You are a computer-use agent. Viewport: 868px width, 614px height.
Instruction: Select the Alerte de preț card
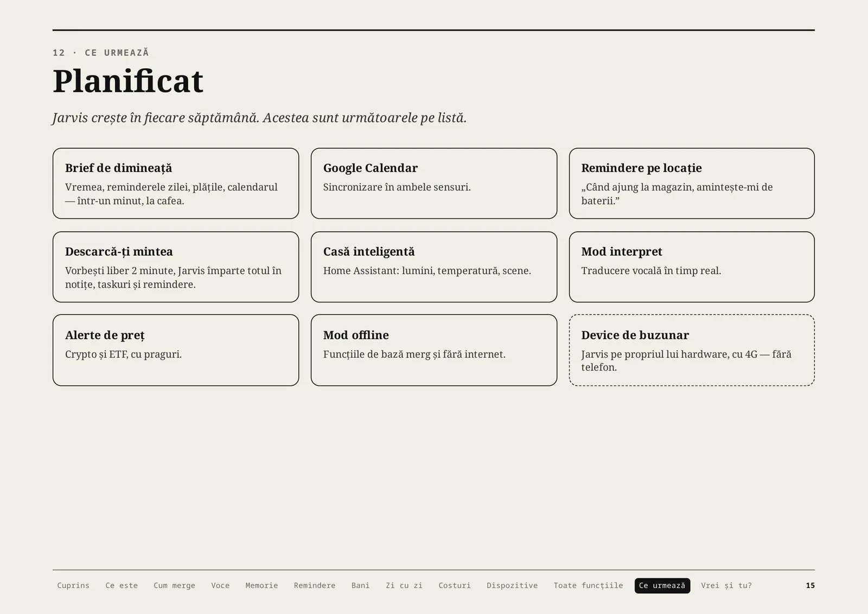[176, 350]
